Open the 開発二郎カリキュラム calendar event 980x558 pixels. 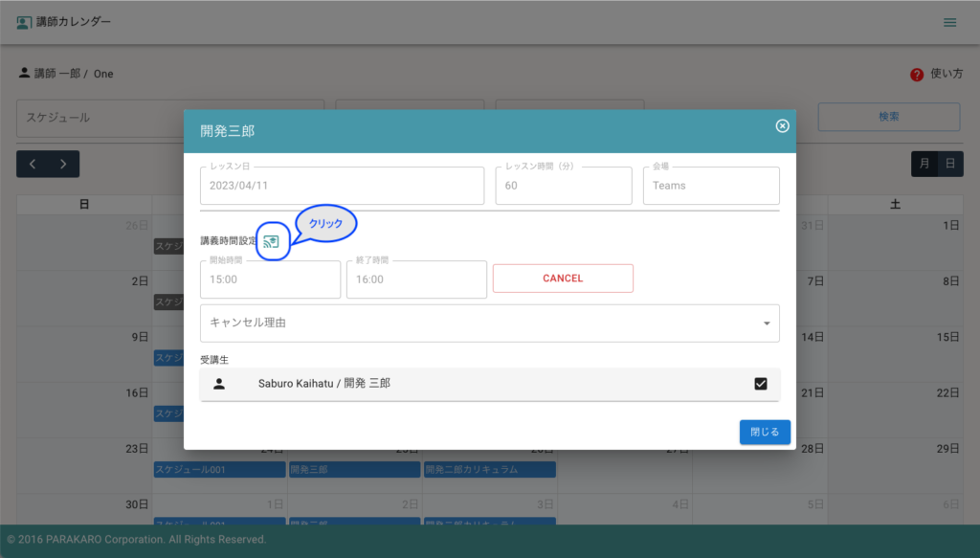click(489, 470)
